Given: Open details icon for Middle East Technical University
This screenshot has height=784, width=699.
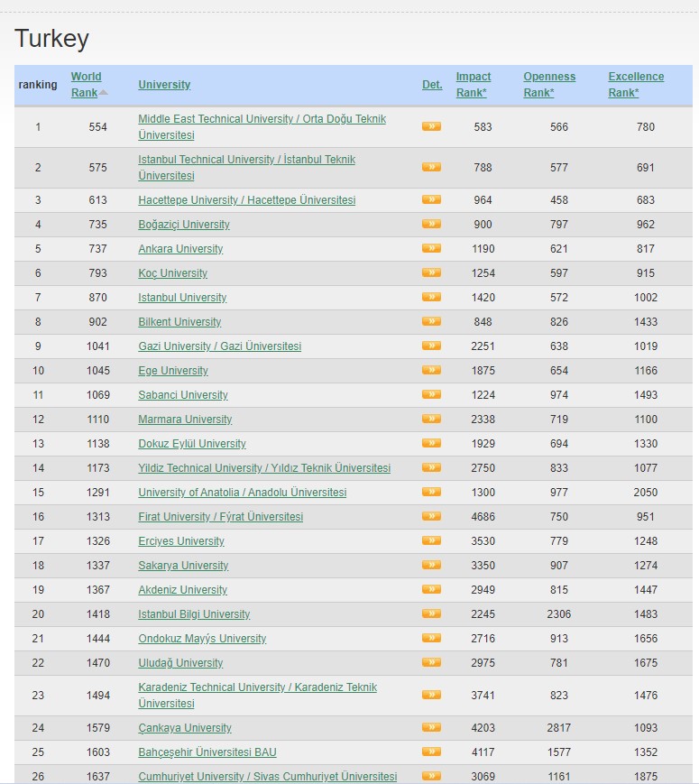Looking at the screenshot, I should (431, 126).
